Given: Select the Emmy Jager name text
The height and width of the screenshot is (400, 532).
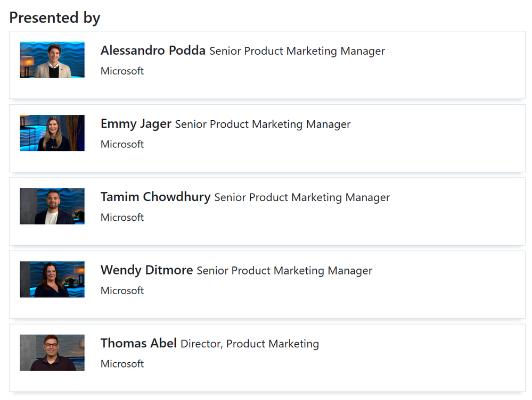Looking at the screenshot, I should (136, 124).
